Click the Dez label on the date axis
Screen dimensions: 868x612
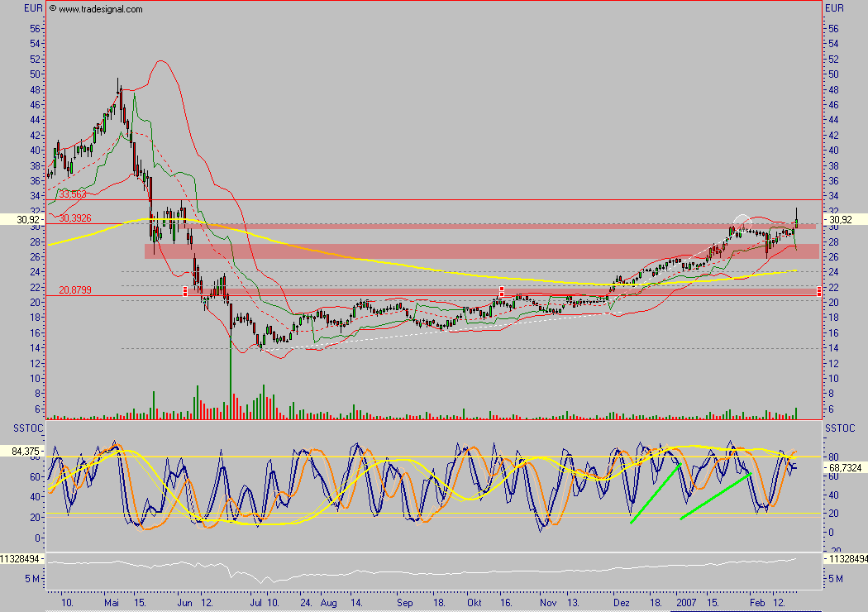point(621,603)
